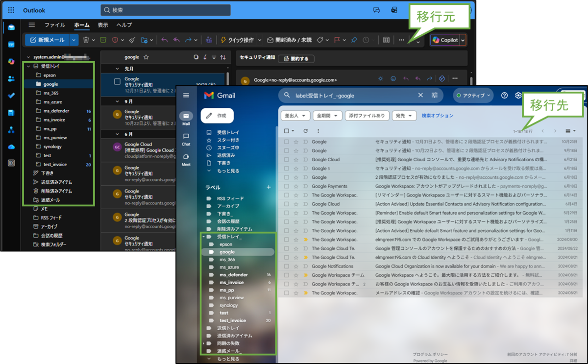Viewport: 588px width, 364px height.
Task: Click 作成 compose button in Gmail
Action: [x=217, y=116]
